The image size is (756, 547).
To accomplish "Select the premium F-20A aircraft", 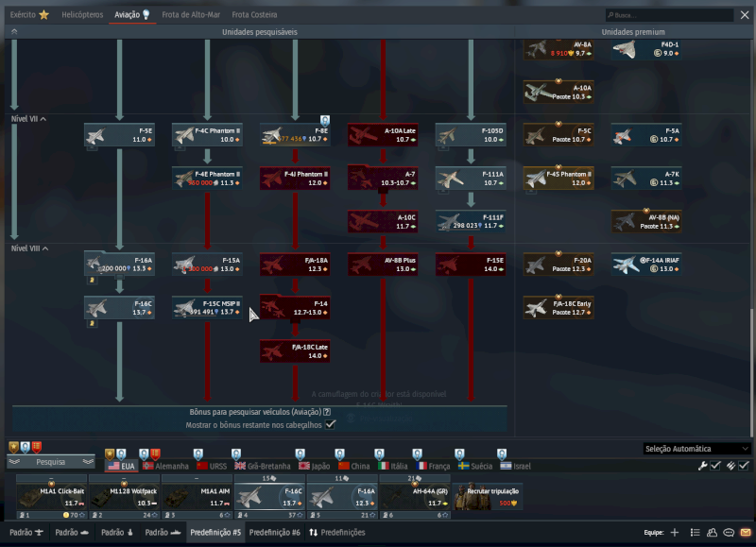I will (558, 264).
